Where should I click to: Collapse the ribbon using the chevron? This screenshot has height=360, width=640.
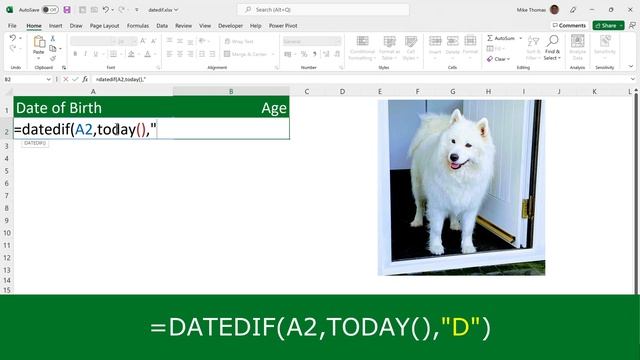(631, 67)
